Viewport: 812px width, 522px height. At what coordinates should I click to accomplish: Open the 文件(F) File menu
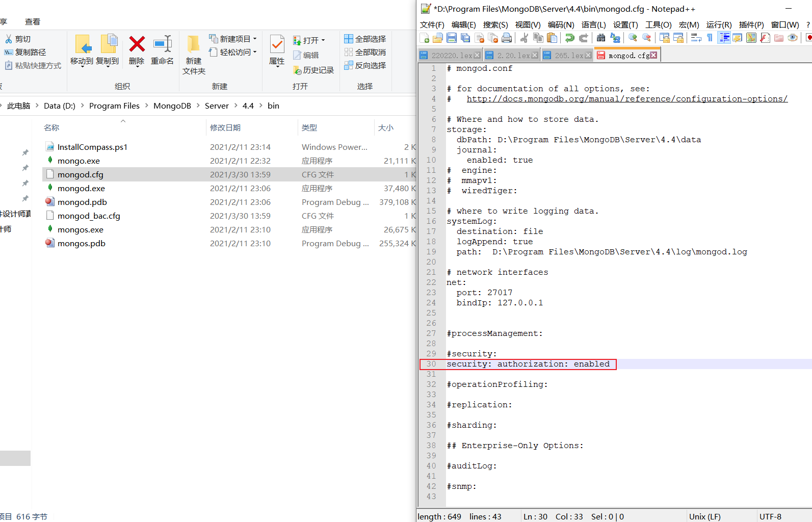pos(432,24)
